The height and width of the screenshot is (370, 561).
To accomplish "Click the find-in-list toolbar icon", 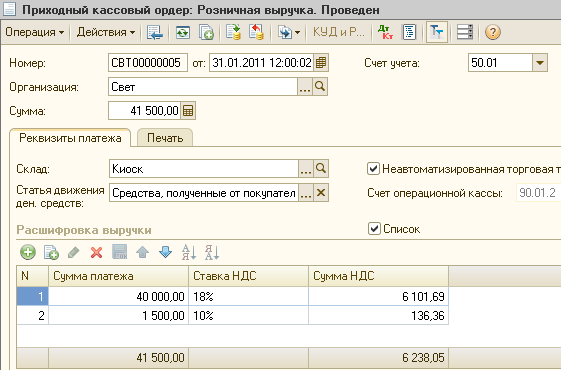I will 155,32.
